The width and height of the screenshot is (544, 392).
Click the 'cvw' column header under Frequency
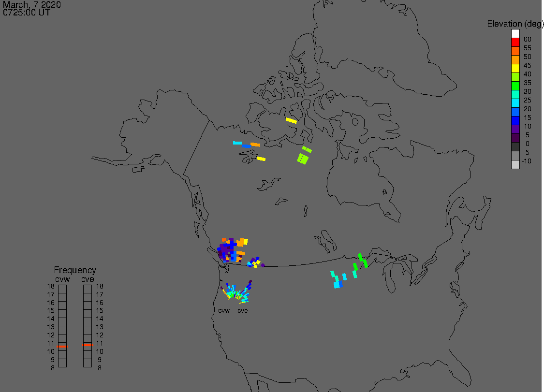[x=62, y=279]
